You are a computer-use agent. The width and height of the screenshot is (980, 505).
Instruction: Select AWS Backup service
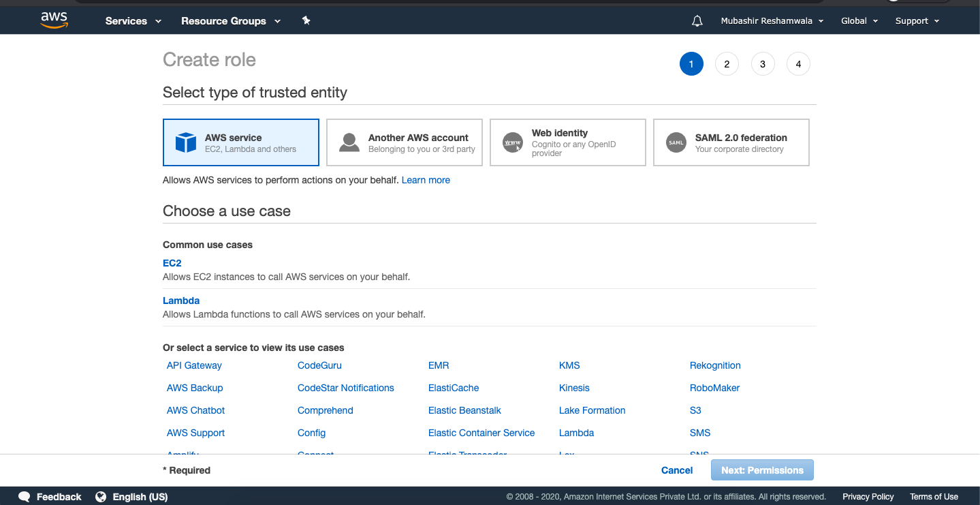195,388
